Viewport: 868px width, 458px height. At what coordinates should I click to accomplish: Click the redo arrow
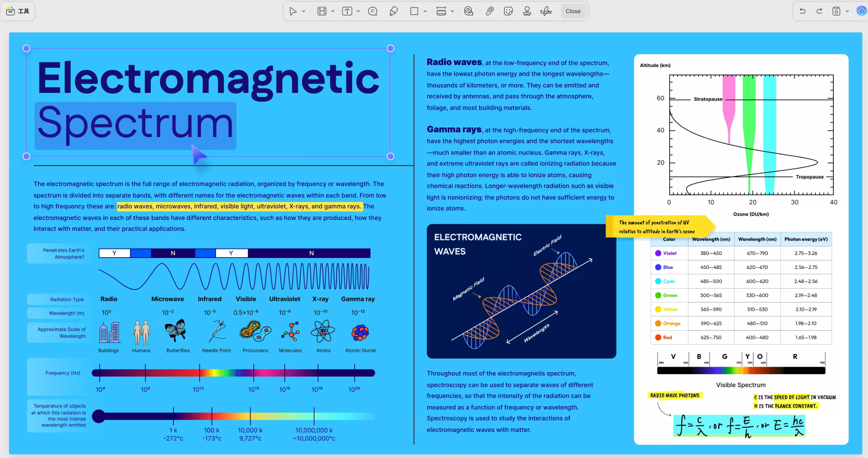tap(819, 11)
